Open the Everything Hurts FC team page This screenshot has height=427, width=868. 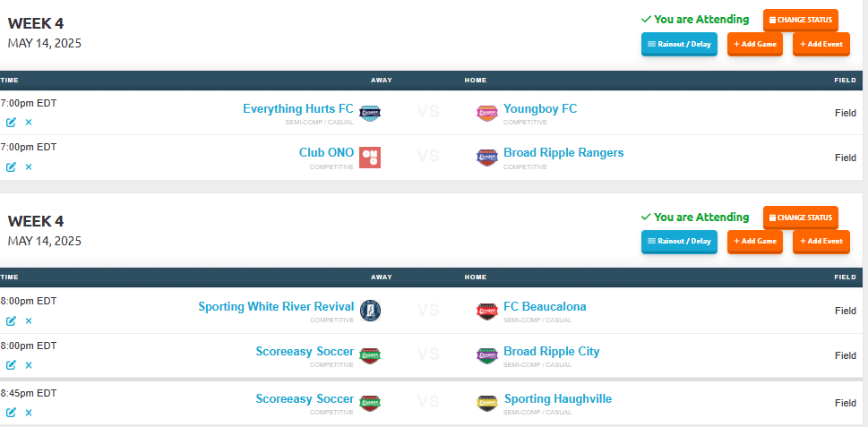298,108
